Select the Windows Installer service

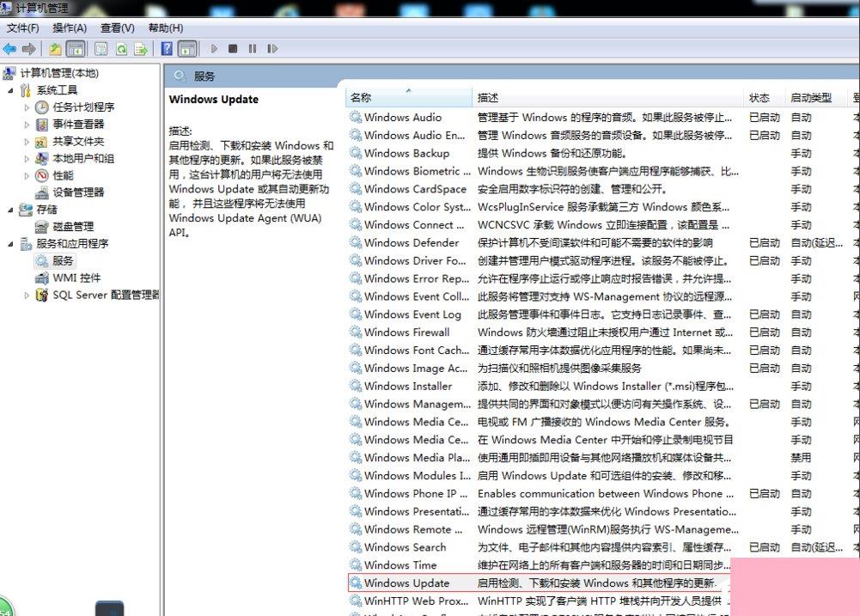(x=603, y=386)
